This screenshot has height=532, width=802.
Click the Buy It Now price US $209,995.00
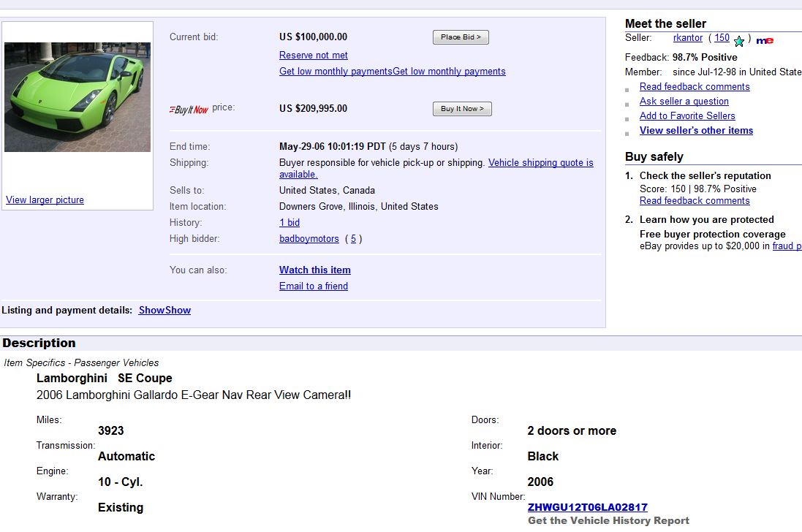pos(313,108)
